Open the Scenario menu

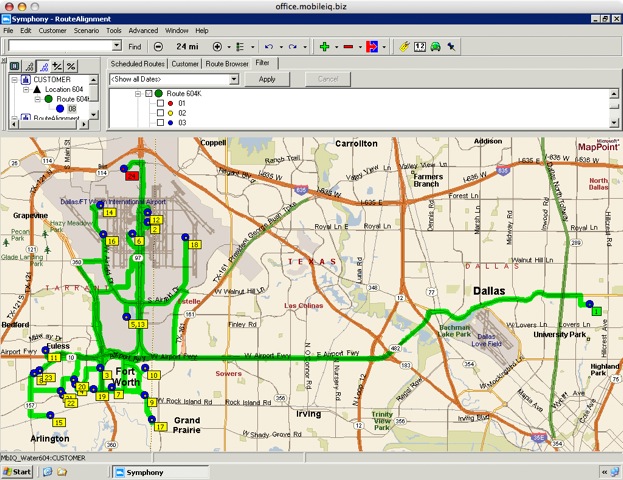pyautogui.click(x=84, y=31)
